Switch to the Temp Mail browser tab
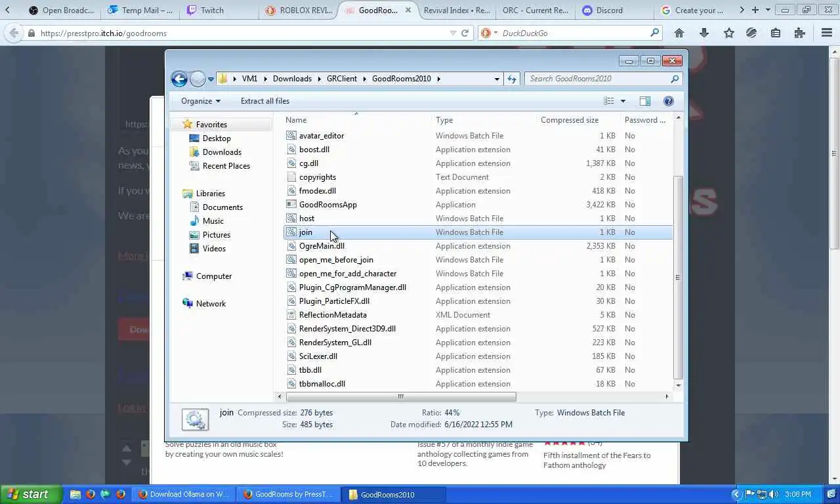This screenshot has width=840, height=504. [140, 10]
